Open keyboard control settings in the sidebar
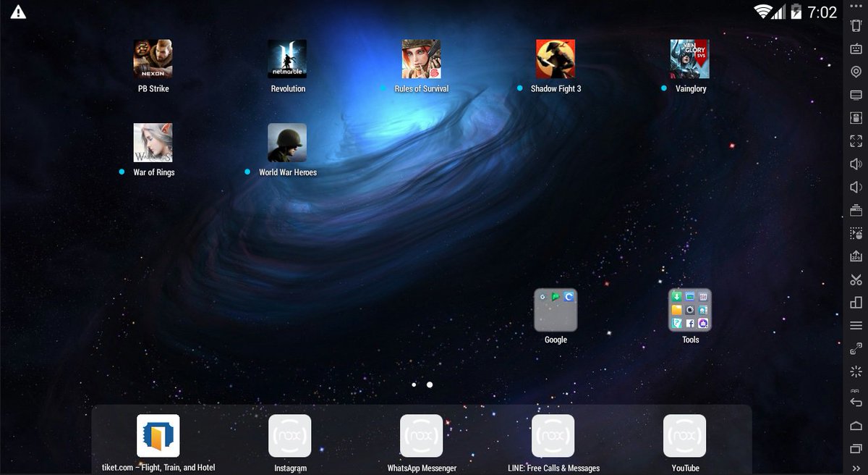Viewport: 868px width, 475px height. pos(856,49)
